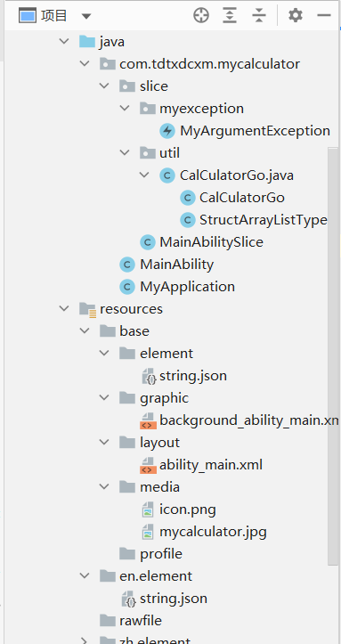This screenshot has width=341, height=644.
Task: Collapse the en.element folder chevron
Action: [x=85, y=575]
